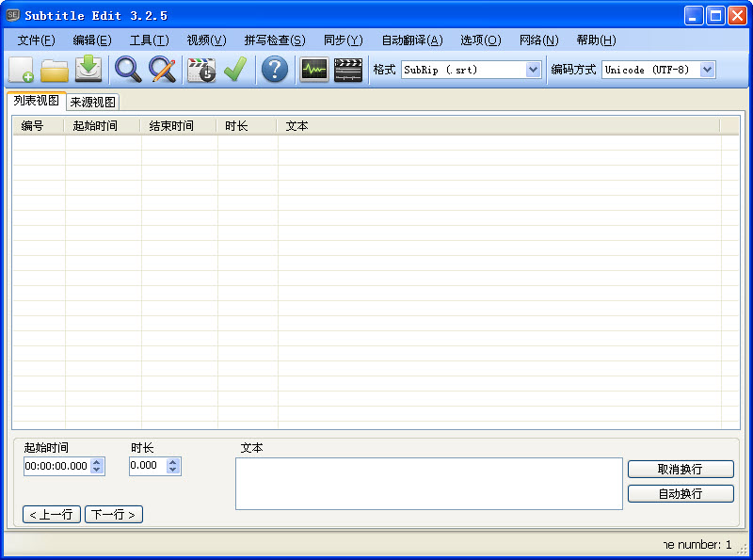Open Replace magnifier-with-pencil icon

coord(162,70)
